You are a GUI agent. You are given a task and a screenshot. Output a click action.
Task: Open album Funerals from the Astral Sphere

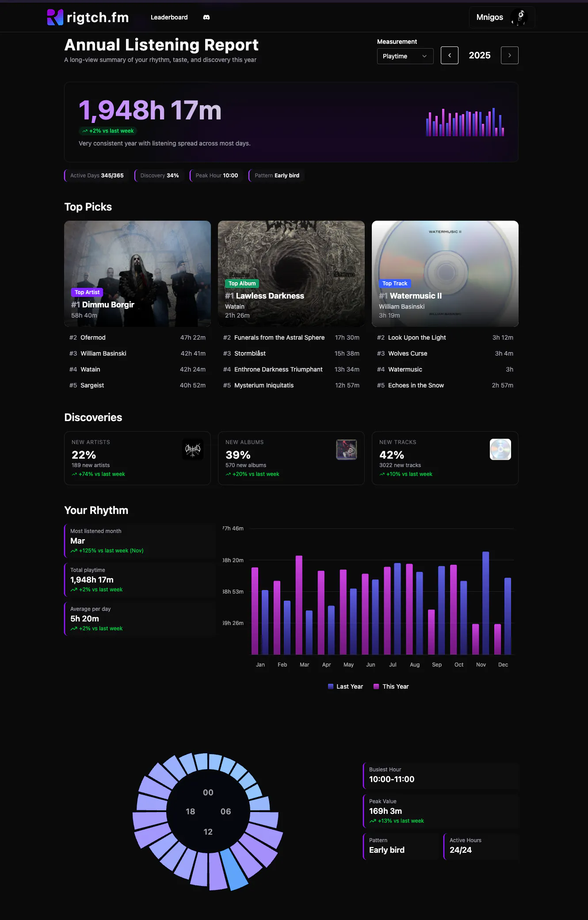[x=291, y=337]
